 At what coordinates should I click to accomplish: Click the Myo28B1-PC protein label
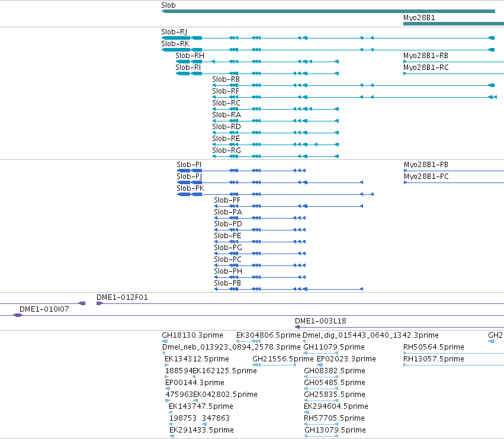point(426,177)
